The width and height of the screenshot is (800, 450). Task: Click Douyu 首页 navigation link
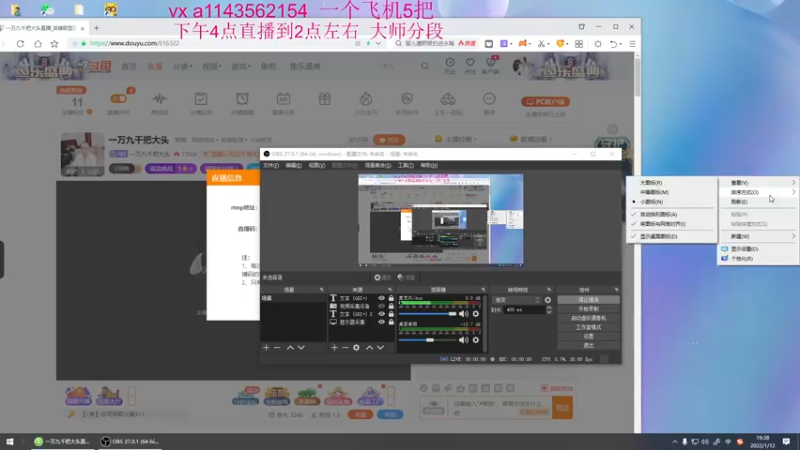point(129,66)
